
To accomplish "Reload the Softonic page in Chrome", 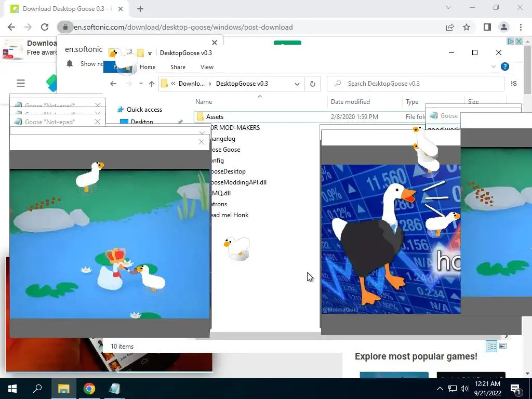I will (45, 27).
